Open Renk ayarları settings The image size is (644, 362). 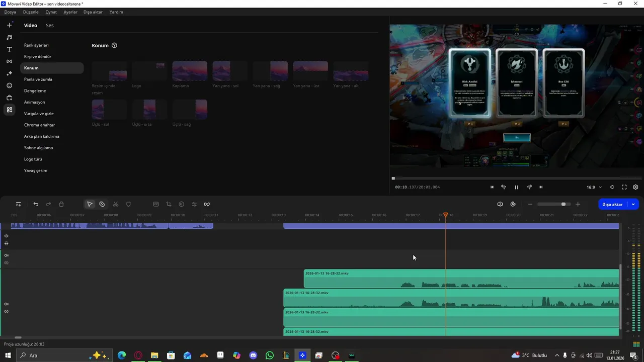(36, 45)
